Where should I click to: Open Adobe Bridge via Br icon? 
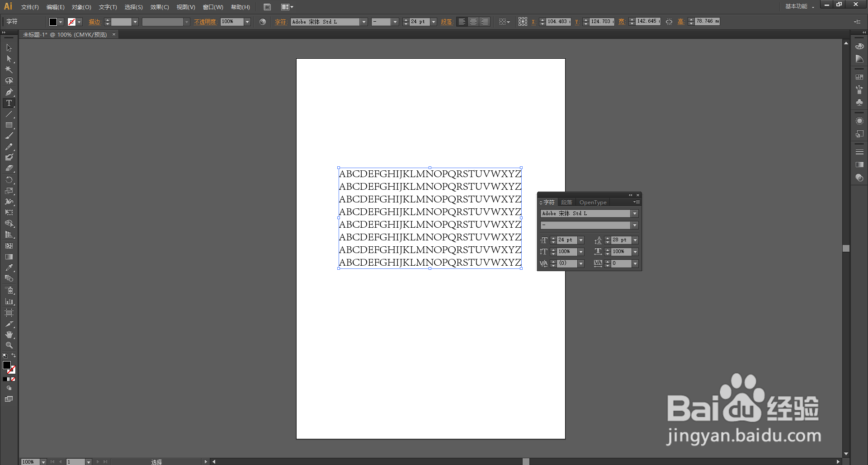267,7
